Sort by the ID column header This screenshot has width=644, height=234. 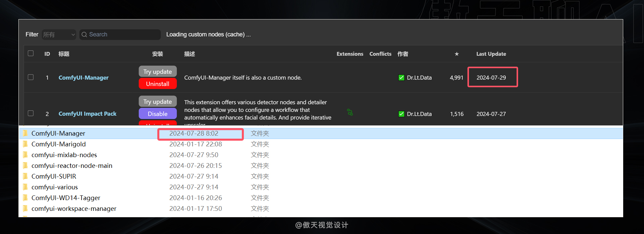click(47, 54)
